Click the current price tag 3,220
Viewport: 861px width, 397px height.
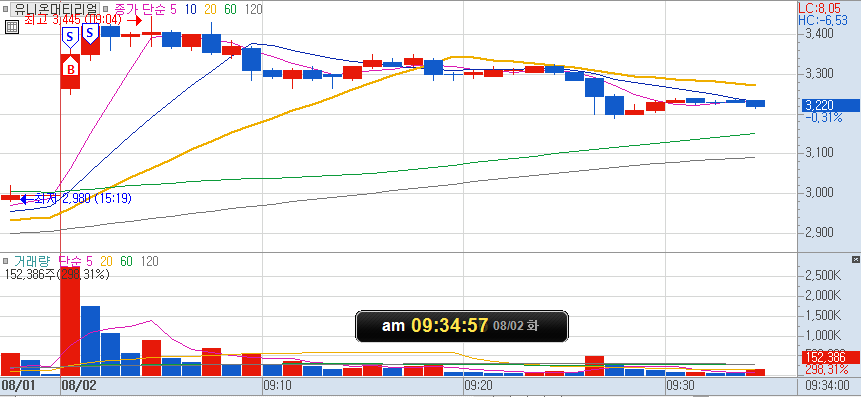click(831, 105)
